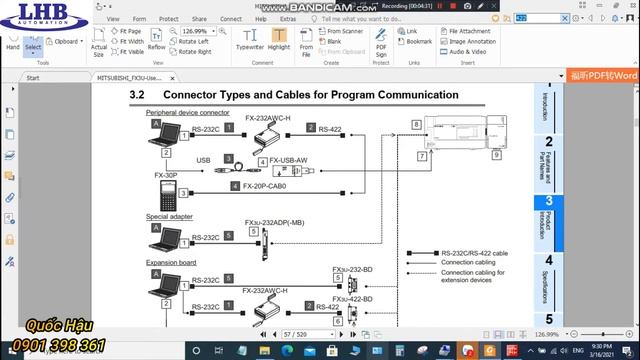This screenshot has width=640, height=360.
Task: Click the Tell me what you want field
Action: coord(361,19)
